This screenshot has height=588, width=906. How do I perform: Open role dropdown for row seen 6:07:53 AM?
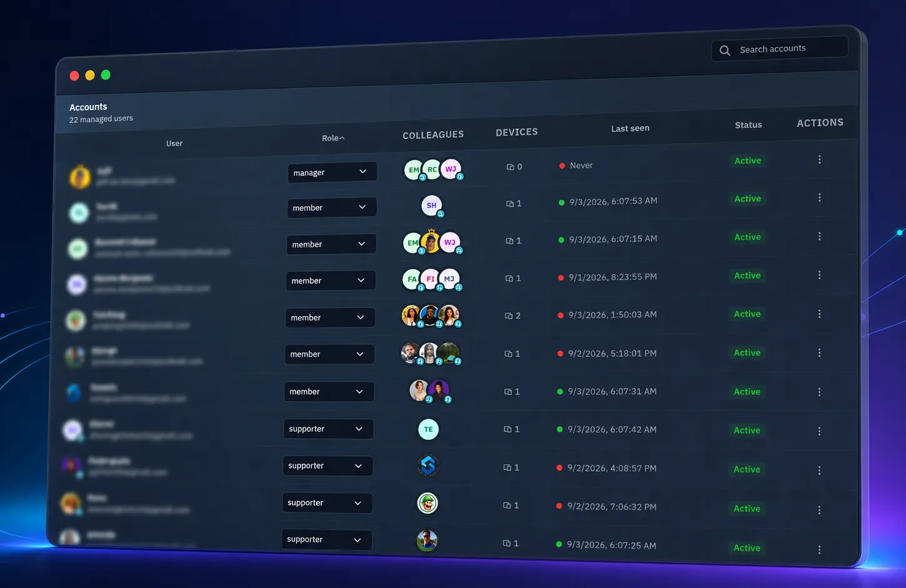click(x=331, y=207)
